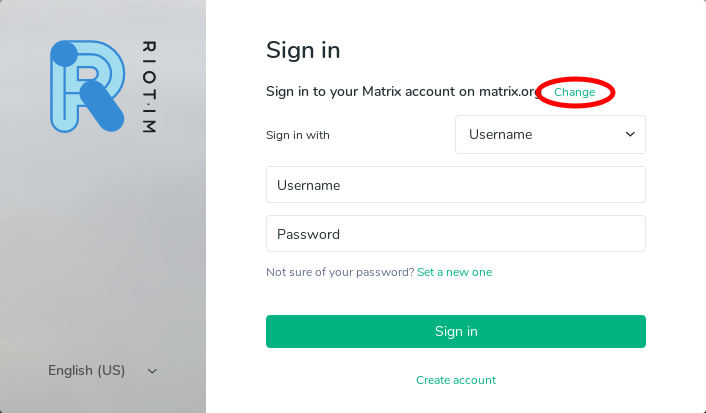Click the blue Riot R logo
The height and width of the screenshot is (413, 706).
tap(87, 86)
